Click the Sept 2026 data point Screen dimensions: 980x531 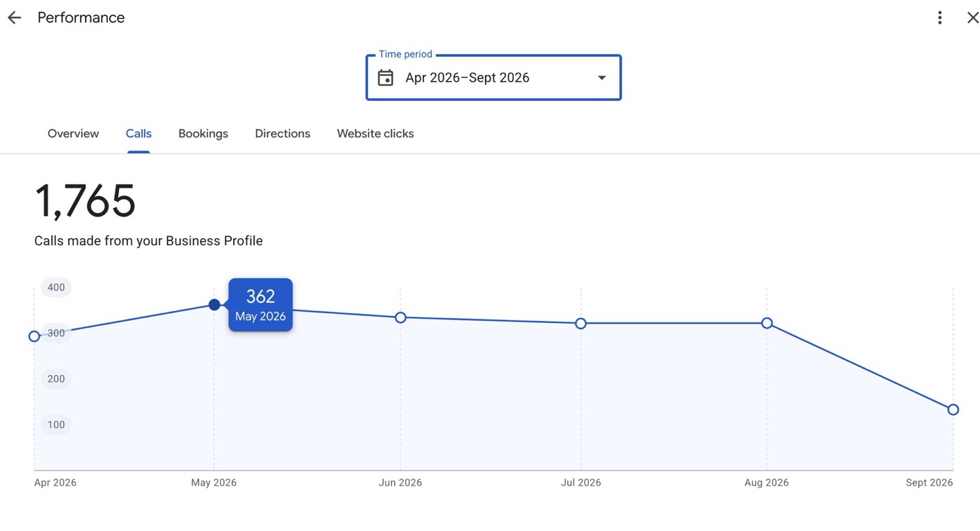953,410
